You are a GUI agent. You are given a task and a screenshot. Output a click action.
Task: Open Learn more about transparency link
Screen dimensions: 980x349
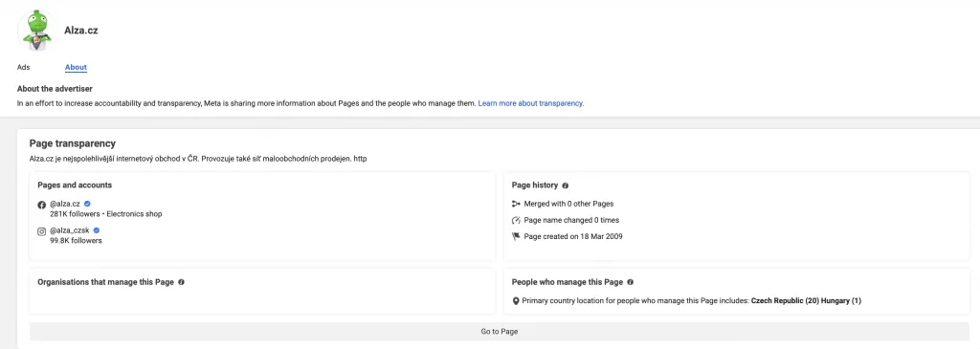click(530, 103)
